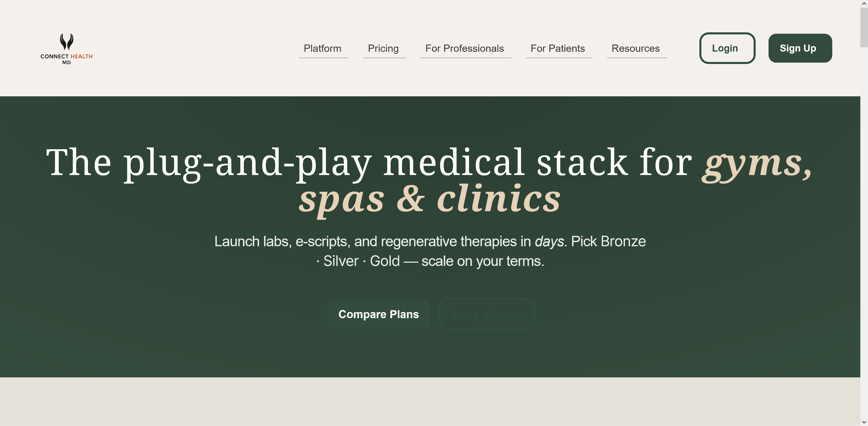This screenshot has width=868, height=426.
Task: Click the scroll up arrow icon
Action: tap(864, 3)
